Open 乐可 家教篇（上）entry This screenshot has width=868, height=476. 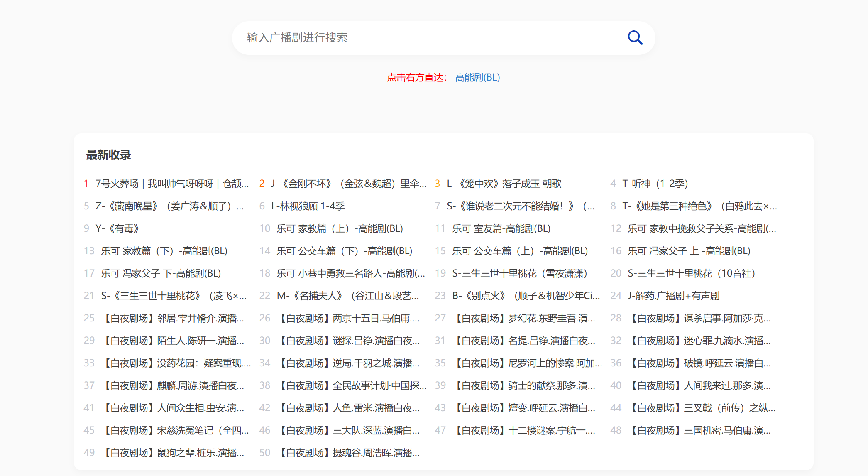point(340,228)
